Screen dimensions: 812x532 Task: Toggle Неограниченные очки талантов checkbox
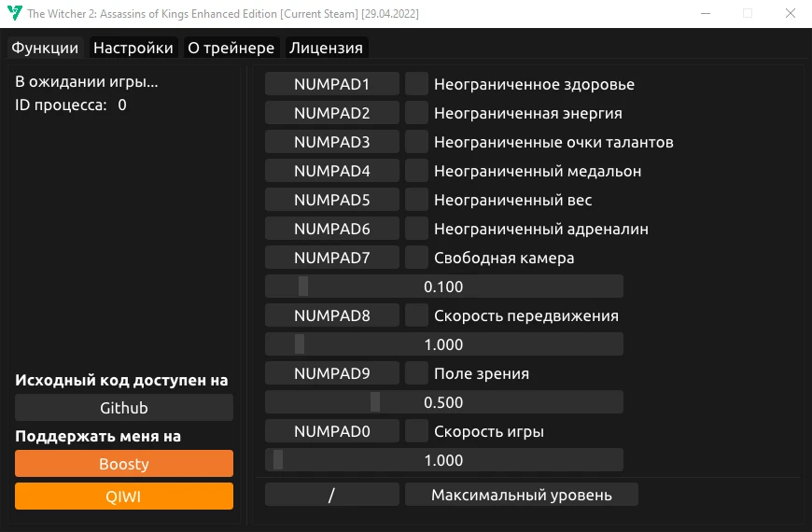[x=416, y=142]
